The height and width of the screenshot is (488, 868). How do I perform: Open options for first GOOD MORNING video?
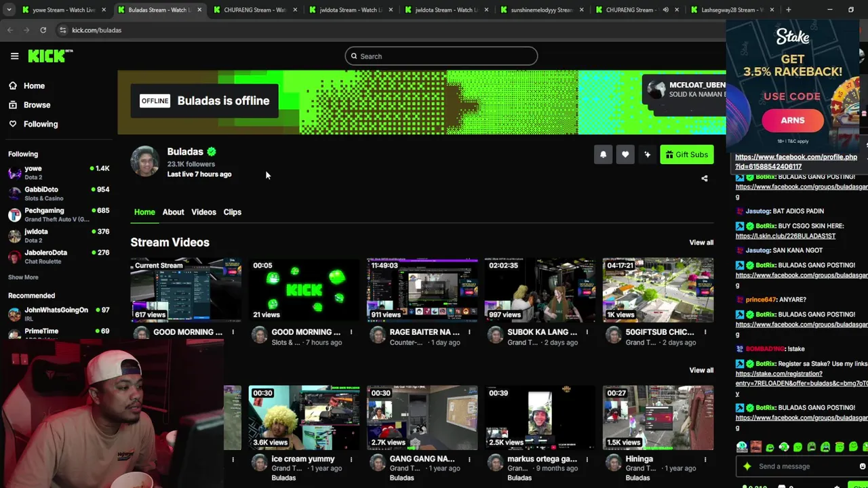coord(233,332)
